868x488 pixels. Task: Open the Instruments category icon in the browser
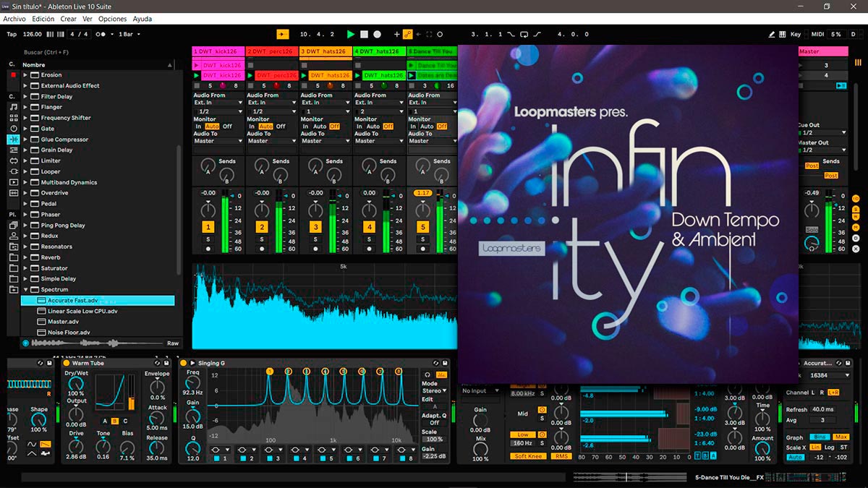coord(14,128)
